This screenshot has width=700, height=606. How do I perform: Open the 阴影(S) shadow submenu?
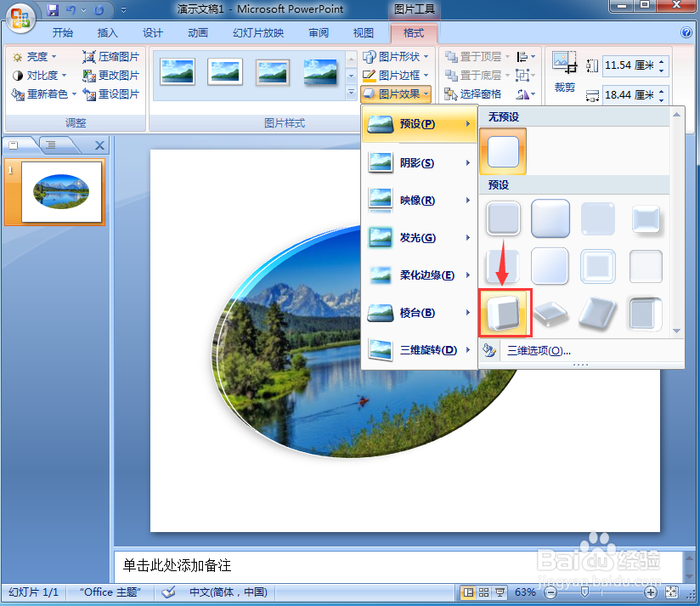click(419, 163)
